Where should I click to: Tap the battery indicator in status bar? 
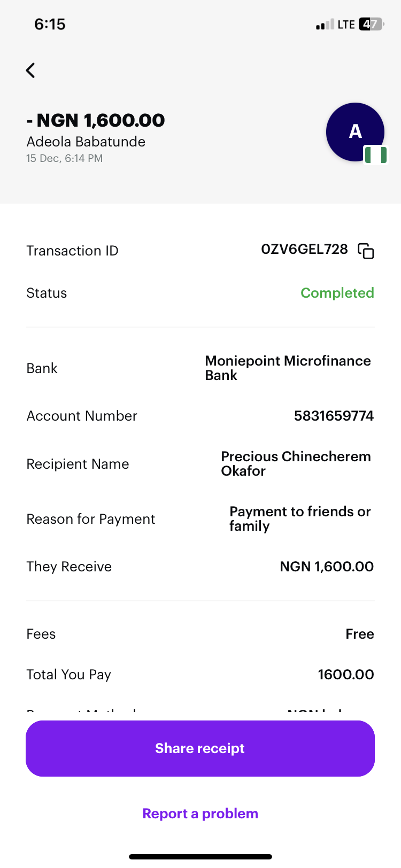(x=371, y=24)
